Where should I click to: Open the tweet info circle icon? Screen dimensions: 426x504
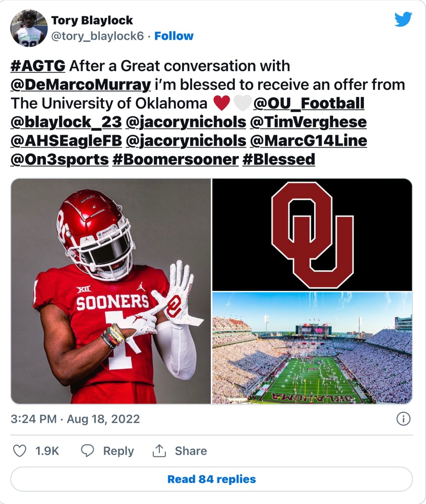pyautogui.click(x=403, y=419)
